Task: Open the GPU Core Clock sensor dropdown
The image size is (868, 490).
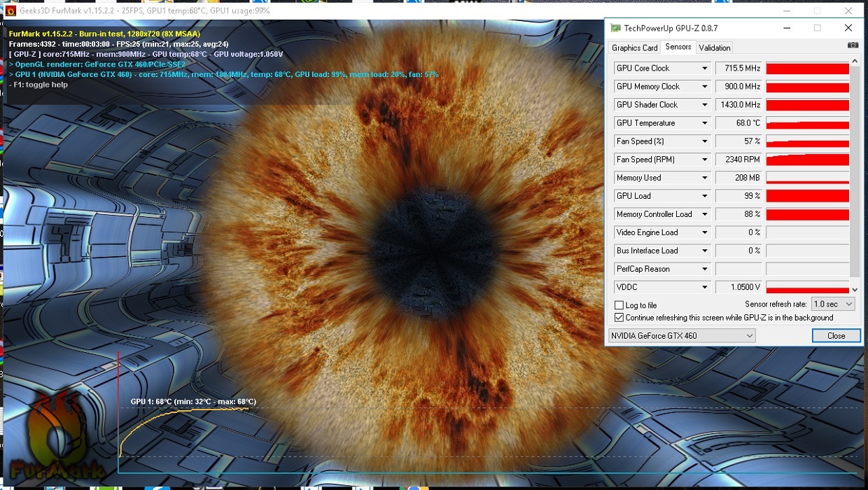Action: 705,68
